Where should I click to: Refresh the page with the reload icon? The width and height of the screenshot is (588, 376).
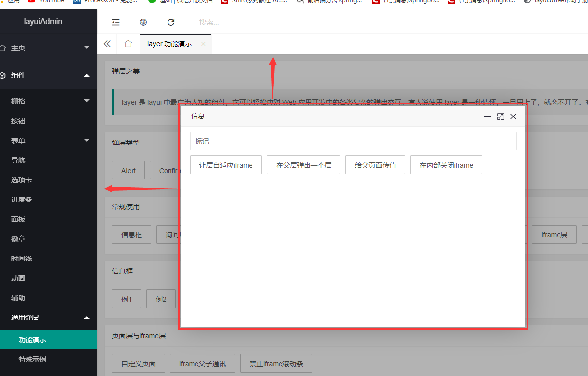170,22
